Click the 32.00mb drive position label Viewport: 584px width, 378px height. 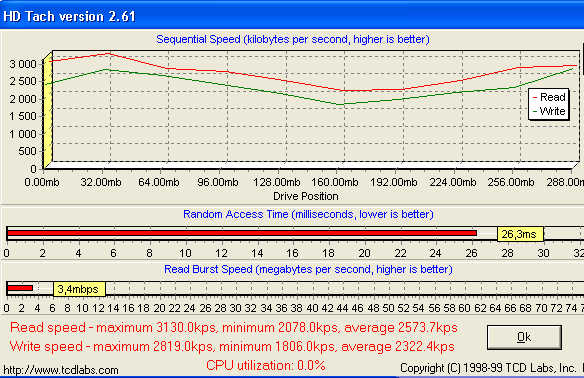(101, 182)
